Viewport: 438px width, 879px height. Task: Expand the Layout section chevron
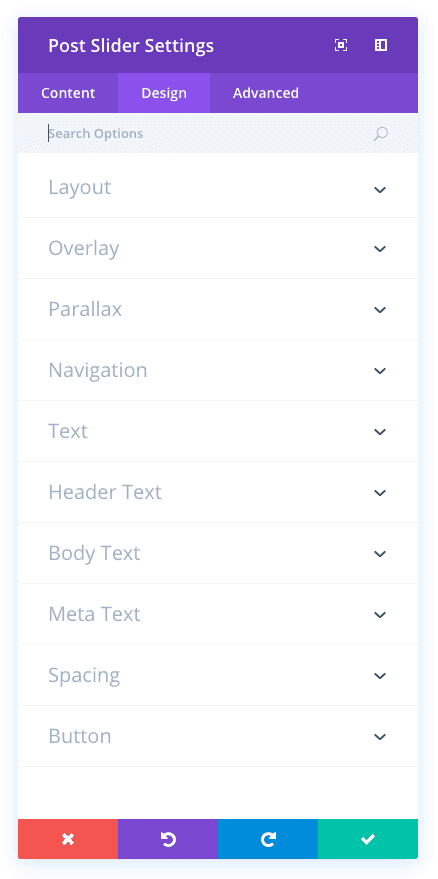tap(380, 189)
